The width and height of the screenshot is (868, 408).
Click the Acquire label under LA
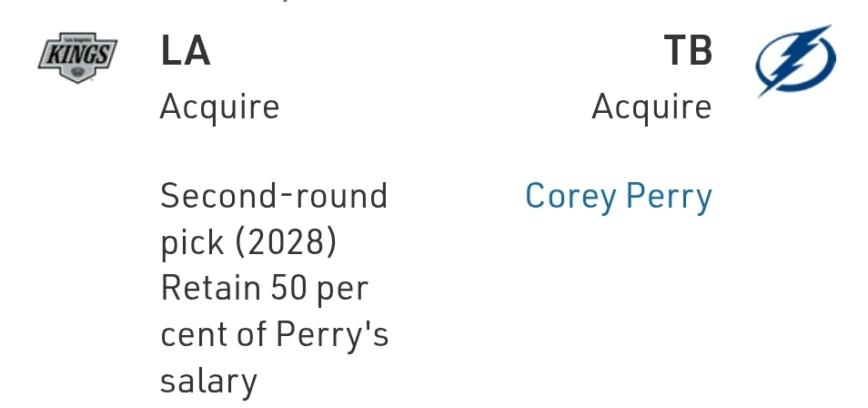click(219, 107)
